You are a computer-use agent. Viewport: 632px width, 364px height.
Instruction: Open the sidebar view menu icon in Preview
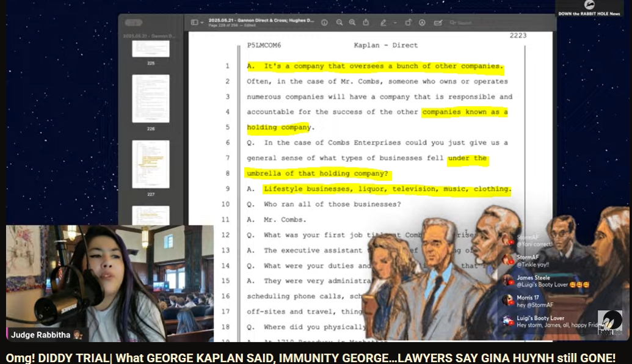click(194, 23)
